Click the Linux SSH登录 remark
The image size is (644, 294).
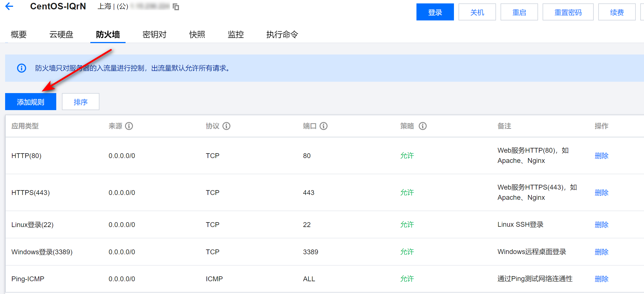[520, 224]
